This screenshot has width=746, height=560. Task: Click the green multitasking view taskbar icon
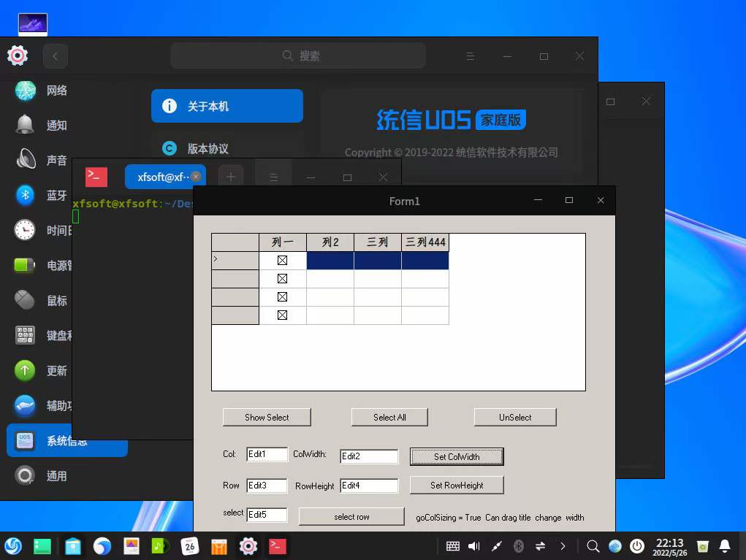42,546
